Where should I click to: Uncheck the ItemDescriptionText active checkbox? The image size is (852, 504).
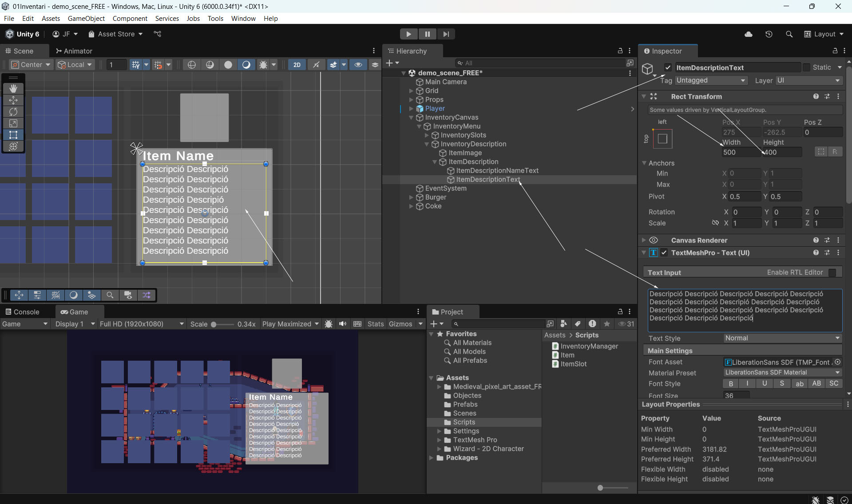[x=668, y=67]
